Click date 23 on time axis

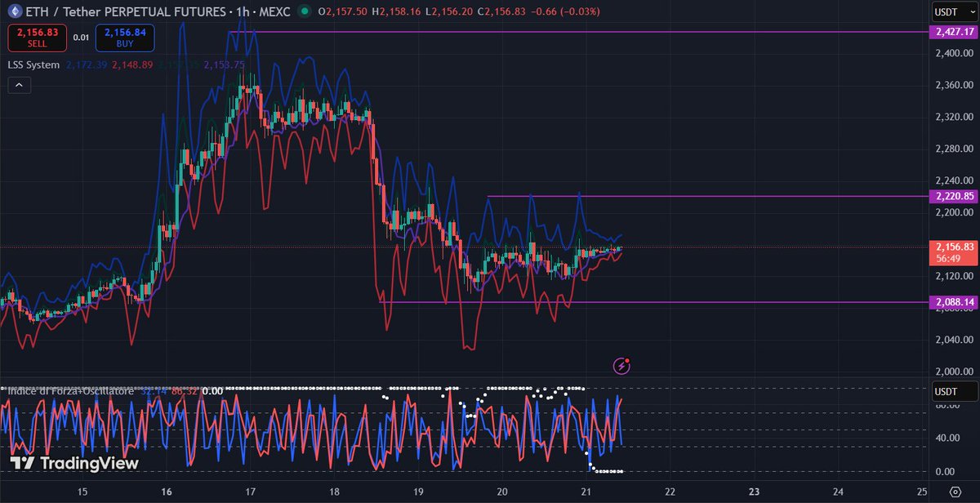754,492
